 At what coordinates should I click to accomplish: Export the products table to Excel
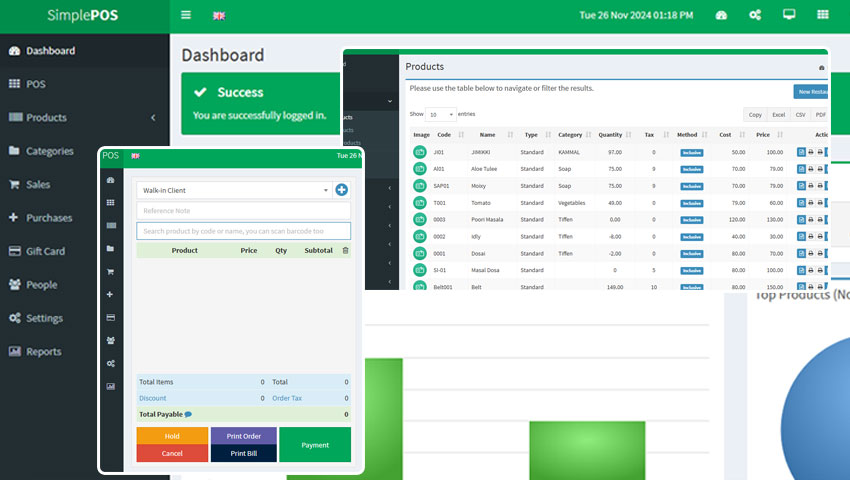[778, 115]
